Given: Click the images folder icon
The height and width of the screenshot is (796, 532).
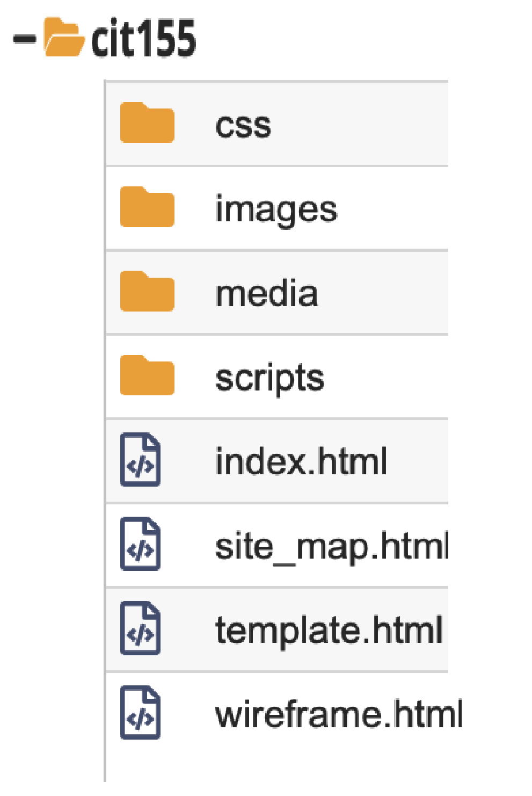Looking at the screenshot, I should (147, 207).
